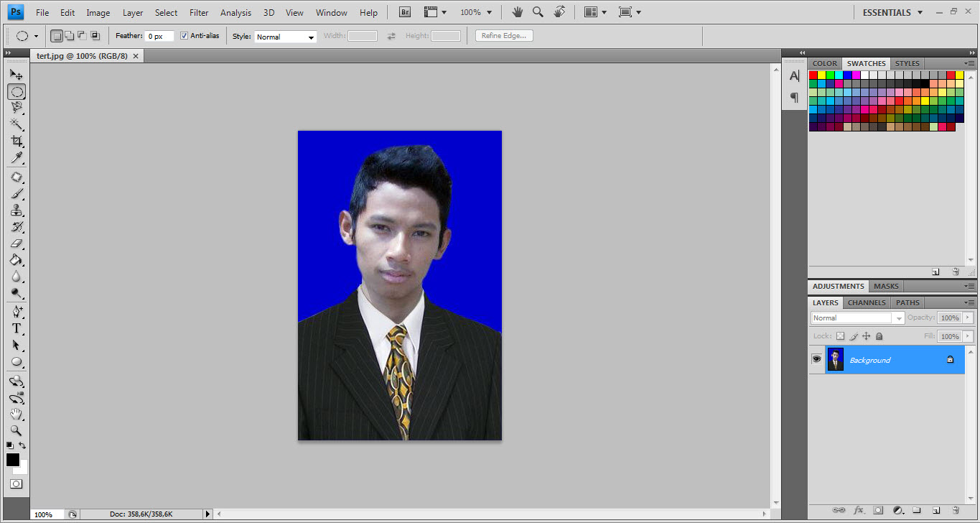The height and width of the screenshot is (523, 980).
Task: Pick a red swatch from the Swatches panel
Action: point(812,74)
